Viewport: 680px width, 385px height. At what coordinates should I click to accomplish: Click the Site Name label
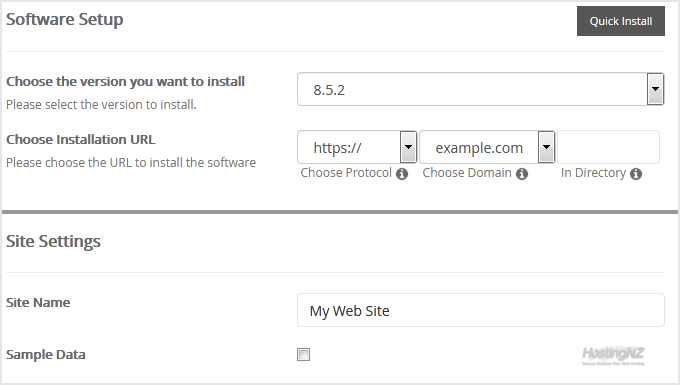click(x=38, y=303)
